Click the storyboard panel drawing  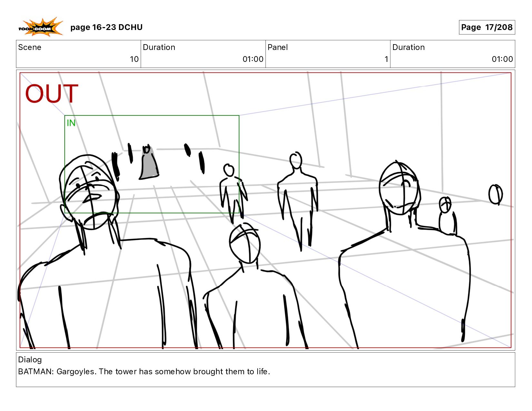(x=266, y=210)
